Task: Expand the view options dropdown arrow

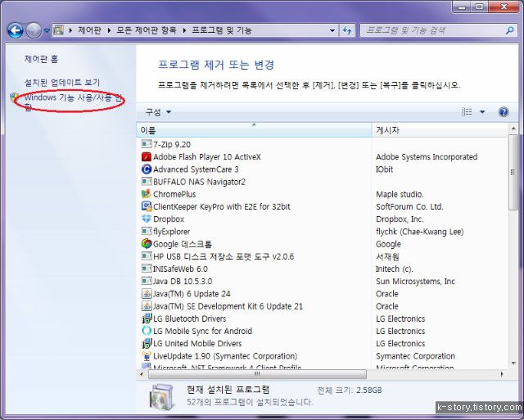Action: click(x=482, y=112)
